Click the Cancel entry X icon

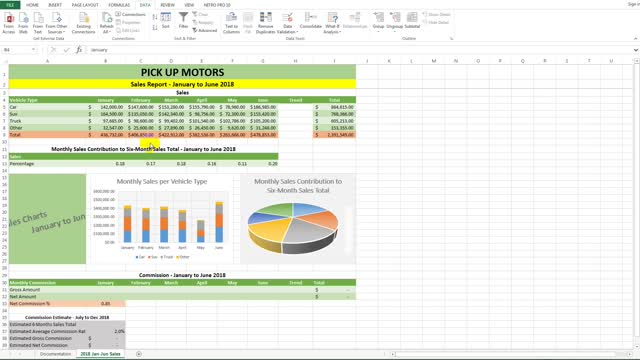53,50
